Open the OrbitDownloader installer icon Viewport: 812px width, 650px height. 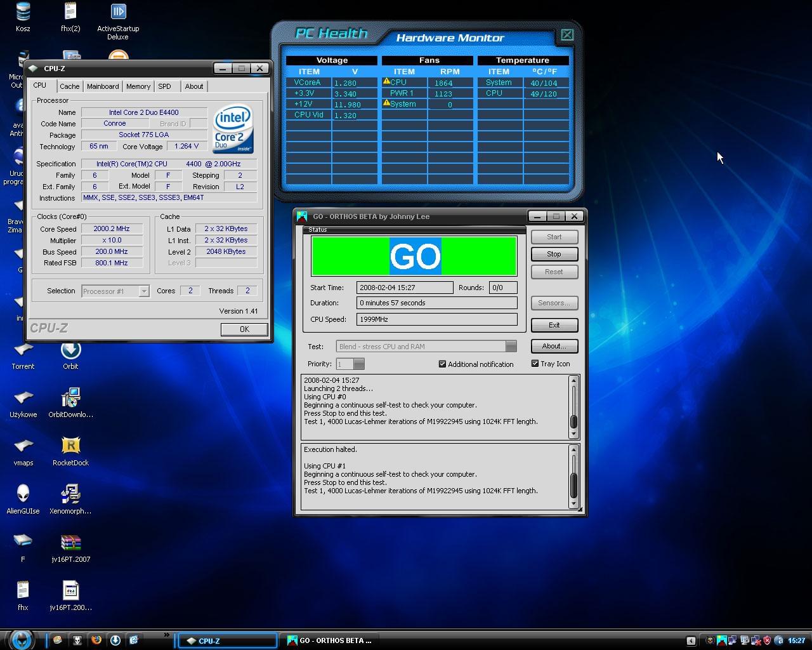70,402
